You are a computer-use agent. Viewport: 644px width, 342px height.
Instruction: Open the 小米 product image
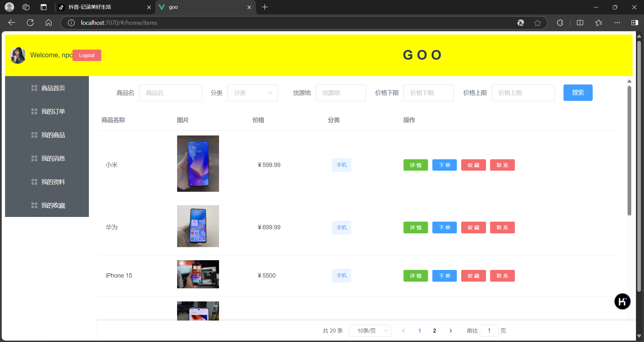[x=198, y=164]
